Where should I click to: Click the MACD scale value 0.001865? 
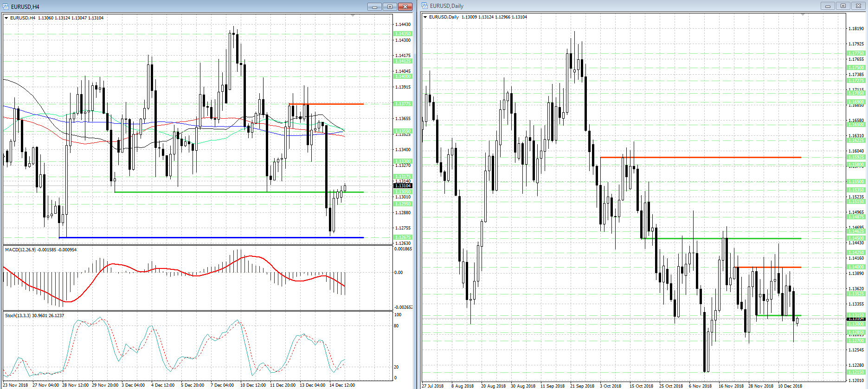[403, 249]
